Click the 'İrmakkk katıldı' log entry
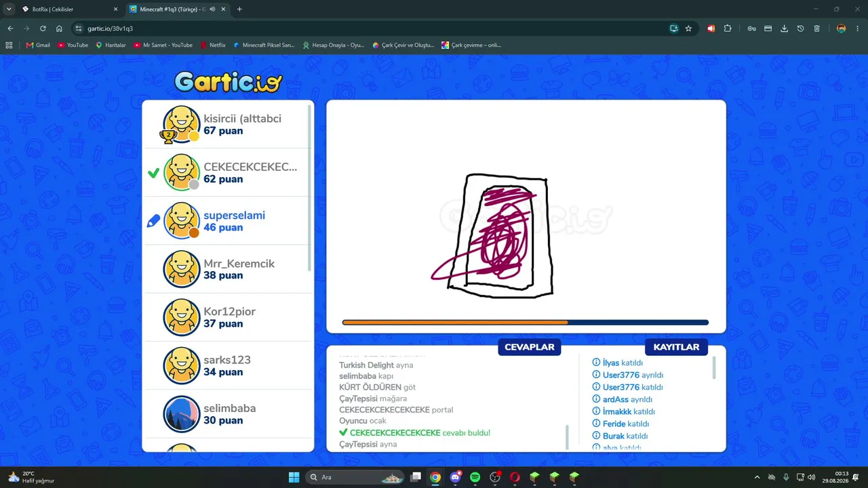Viewport: 868px width, 488px height. tap(624, 411)
